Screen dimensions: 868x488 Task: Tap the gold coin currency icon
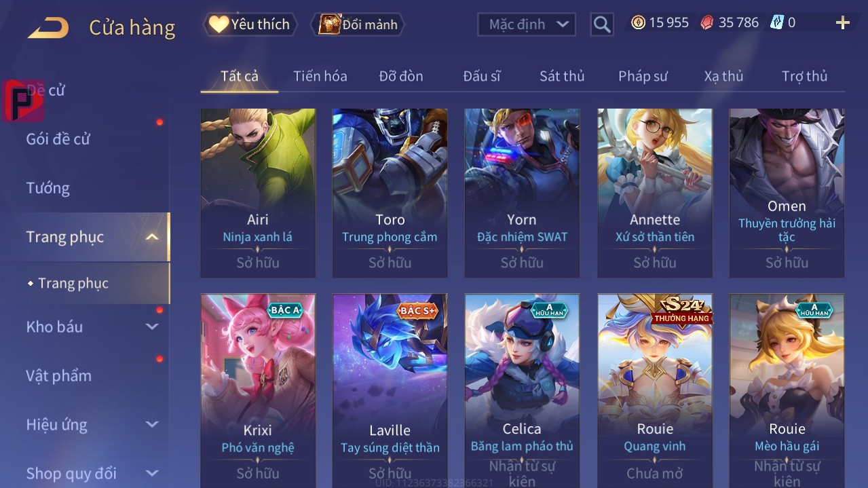pyautogui.click(x=638, y=22)
